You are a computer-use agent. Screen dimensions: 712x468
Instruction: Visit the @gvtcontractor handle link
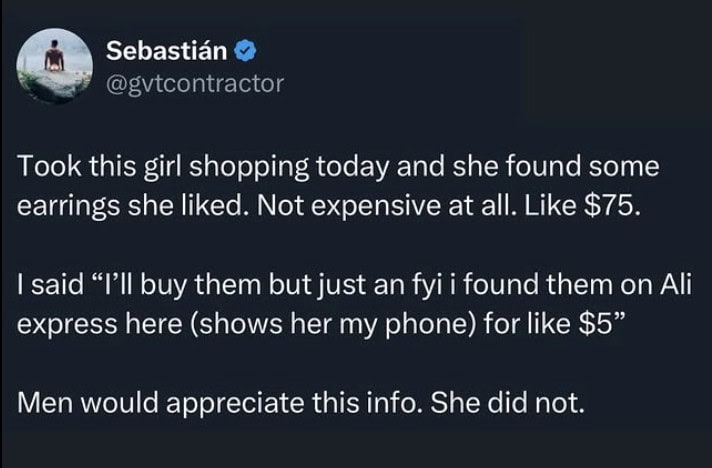[195, 84]
